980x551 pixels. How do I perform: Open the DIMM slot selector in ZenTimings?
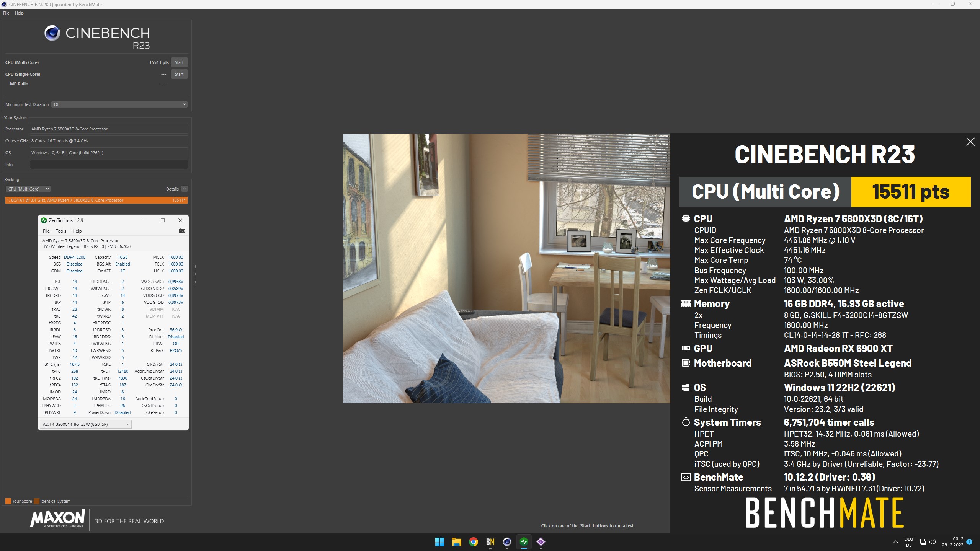85,424
